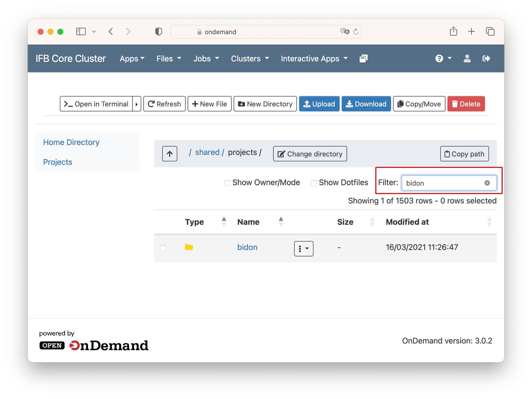The width and height of the screenshot is (532, 399).
Task: Open the bidon row actions dropdown
Action: pos(303,249)
